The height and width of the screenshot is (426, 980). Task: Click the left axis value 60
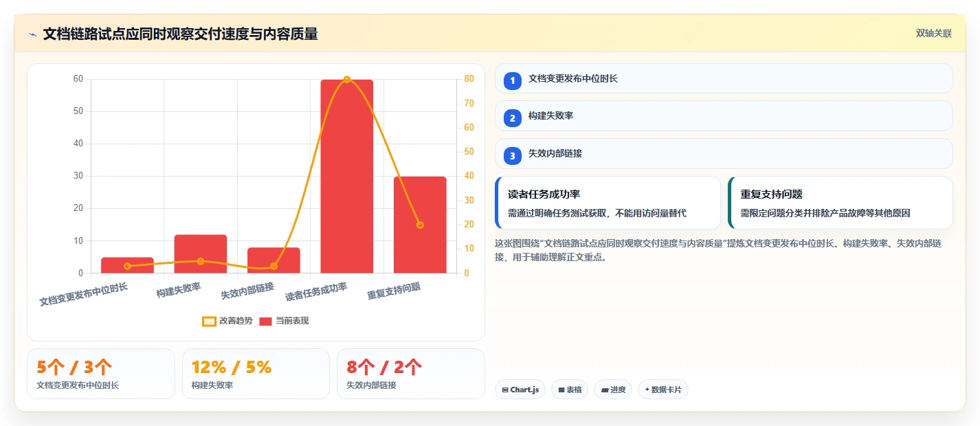tap(78, 79)
